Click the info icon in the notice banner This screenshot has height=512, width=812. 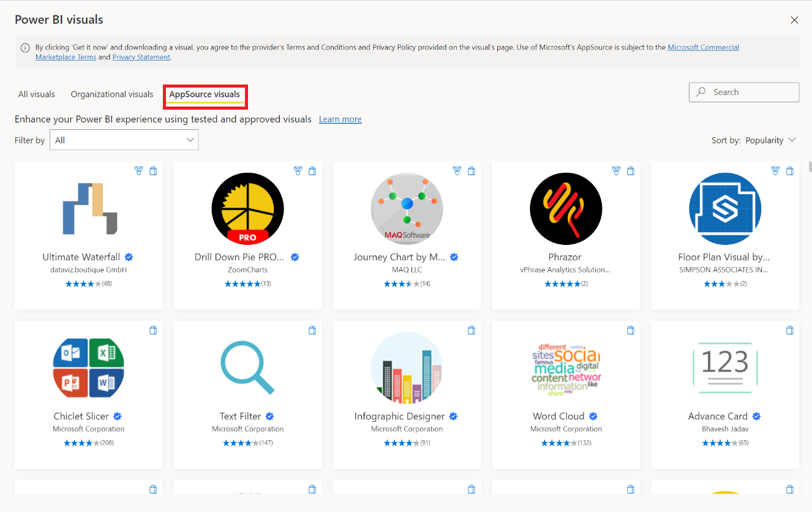pos(25,47)
